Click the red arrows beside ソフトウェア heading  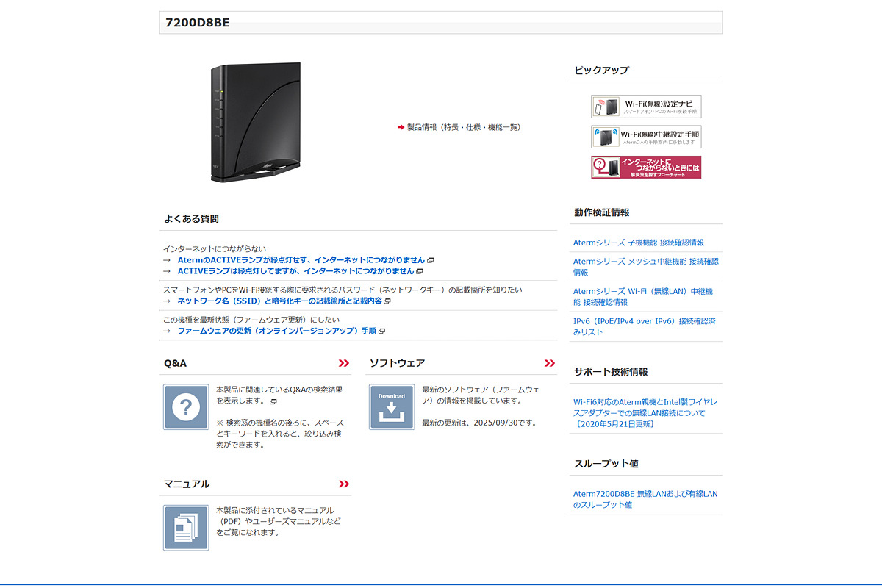550,363
